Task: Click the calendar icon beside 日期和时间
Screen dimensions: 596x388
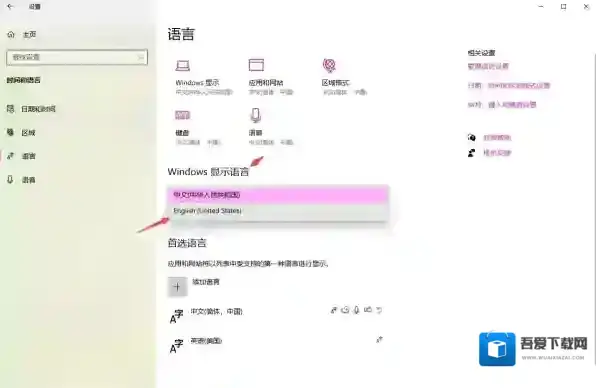Action: pos(11,109)
